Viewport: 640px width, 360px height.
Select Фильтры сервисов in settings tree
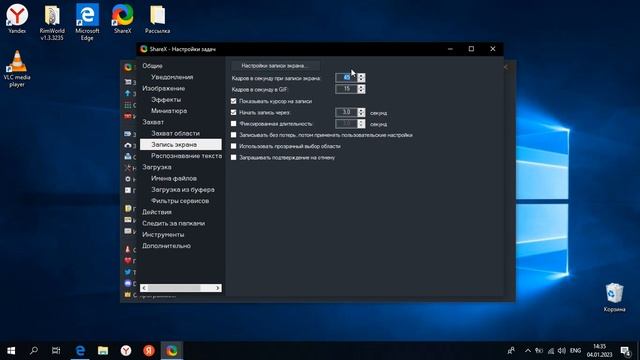tap(180, 201)
